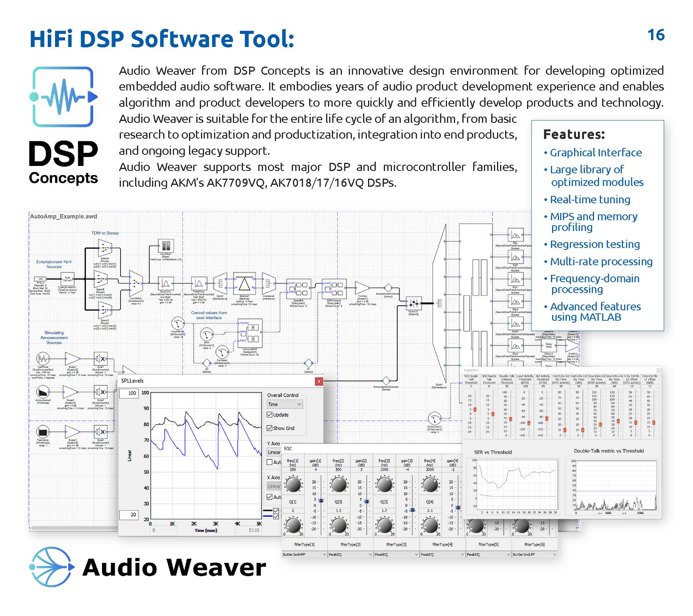This screenshot has height=616, width=693.
Task: Click the gain[1] vertical slider handle
Action: (321, 500)
